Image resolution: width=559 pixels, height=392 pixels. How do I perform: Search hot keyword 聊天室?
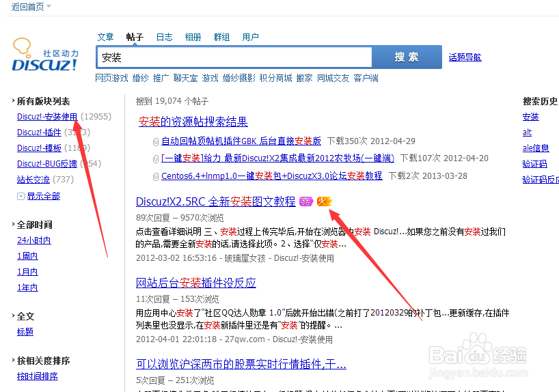coord(185,78)
